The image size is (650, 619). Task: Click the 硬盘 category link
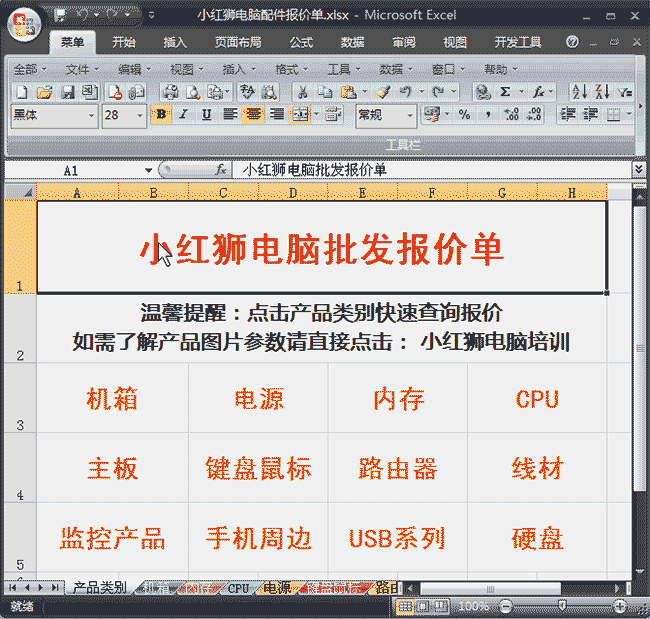tap(537, 539)
